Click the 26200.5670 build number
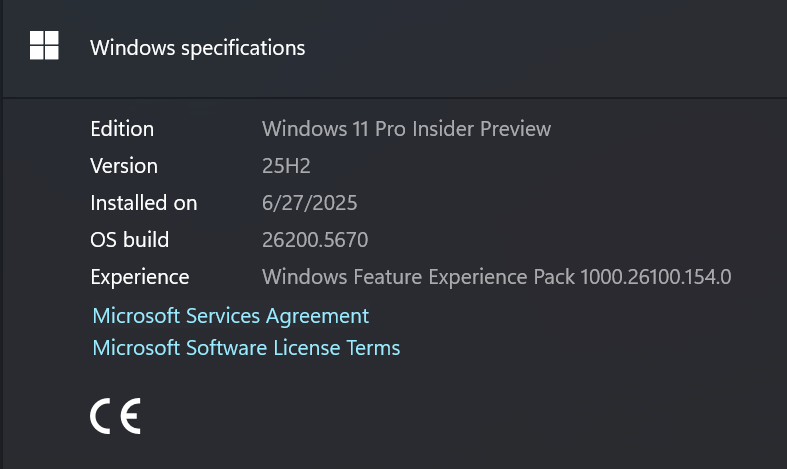 [315, 240]
